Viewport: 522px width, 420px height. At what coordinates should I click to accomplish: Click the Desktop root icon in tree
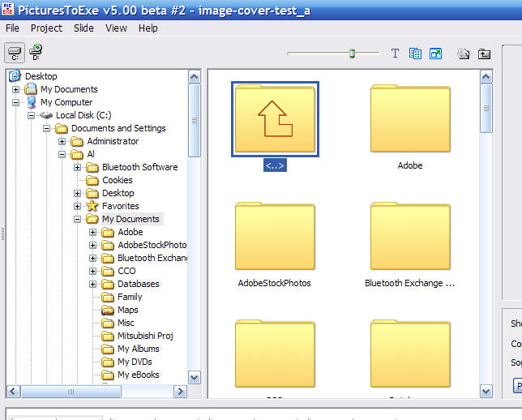[15, 76]
